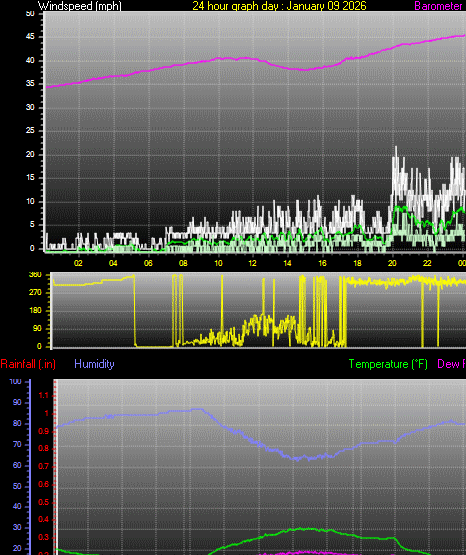466x555 pixels.
Task: Click 0.6 on the red rainfall axis
Action: [x=43, y=484]
